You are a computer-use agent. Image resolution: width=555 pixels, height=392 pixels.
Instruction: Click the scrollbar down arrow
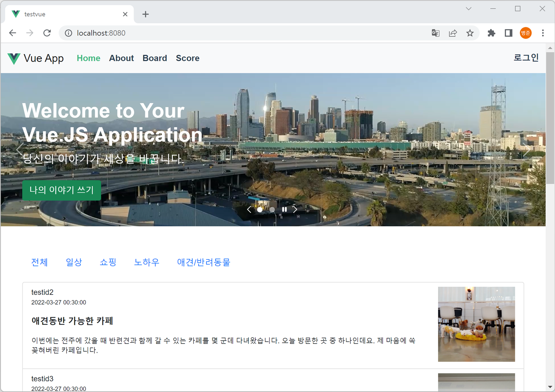point(550,387)
